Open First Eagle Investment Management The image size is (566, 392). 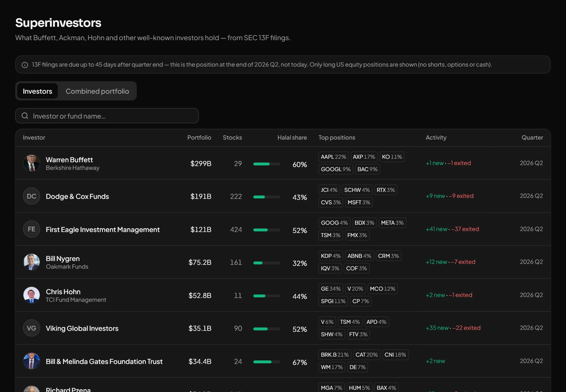pos(103,230)
